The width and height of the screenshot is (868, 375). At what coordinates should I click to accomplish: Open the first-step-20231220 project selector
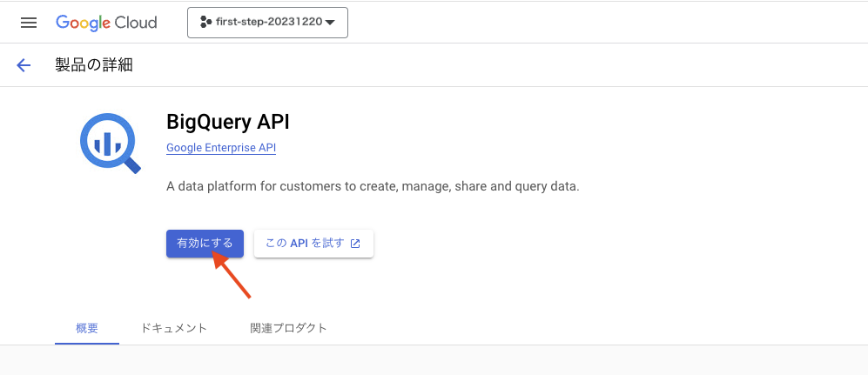tap(267, 23)
